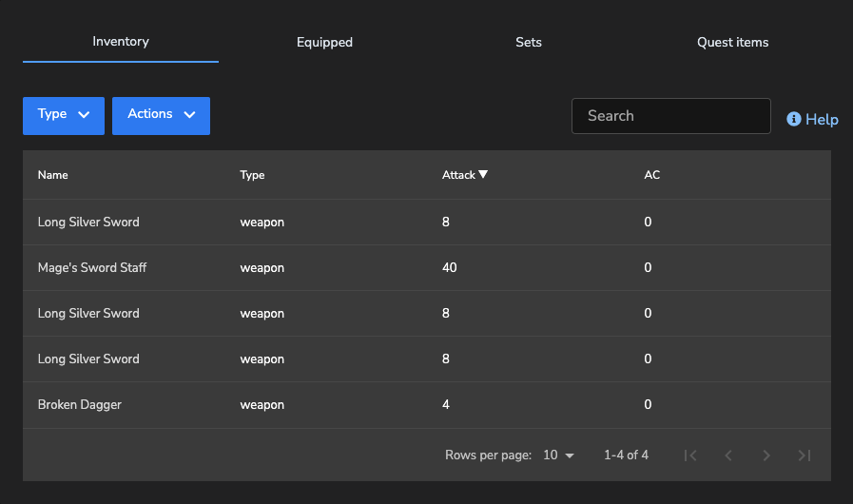
Task: Click weapon type in Broken Dagger row
Action: [x=262, y=405]
